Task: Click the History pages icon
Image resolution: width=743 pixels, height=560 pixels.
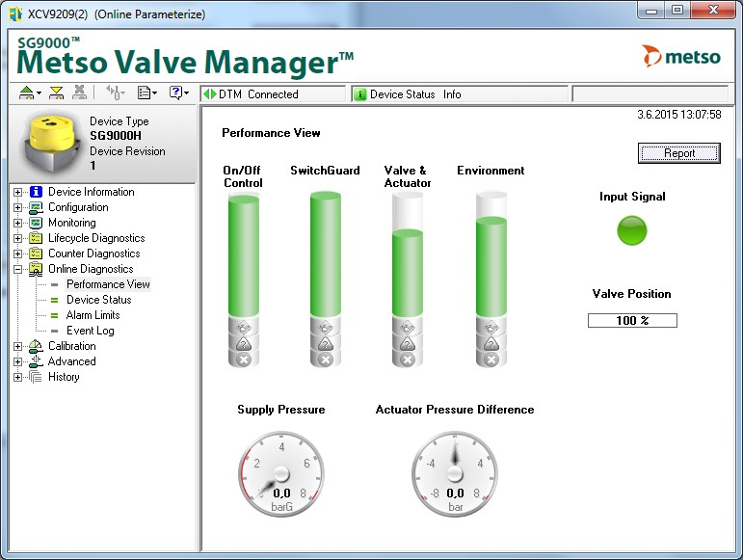Action: 36,377
